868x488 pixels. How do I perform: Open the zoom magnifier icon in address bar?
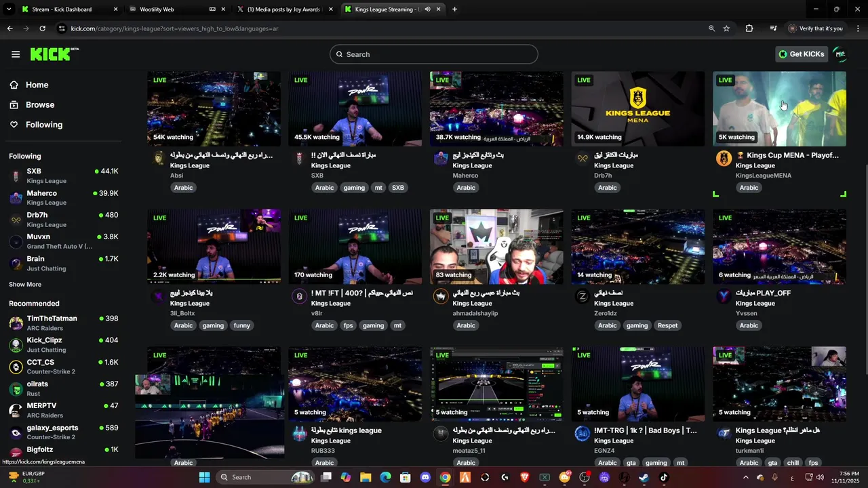pos(711,28)
